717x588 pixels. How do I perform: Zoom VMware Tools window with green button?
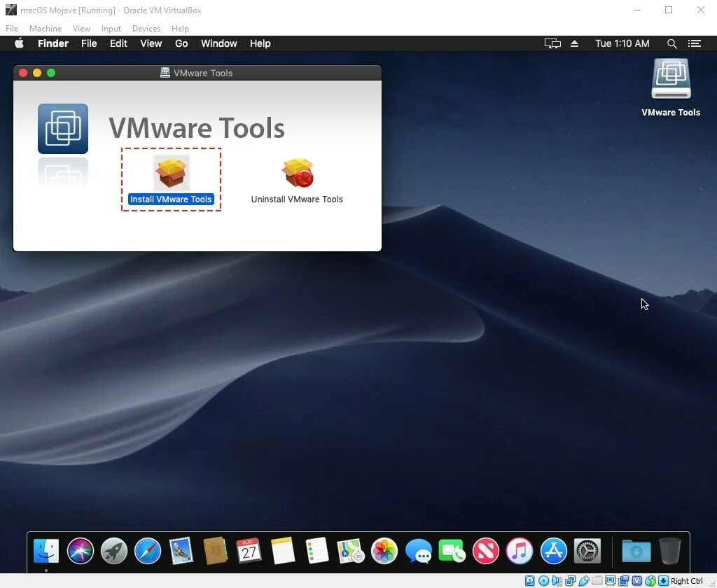[x=51, y=73]
